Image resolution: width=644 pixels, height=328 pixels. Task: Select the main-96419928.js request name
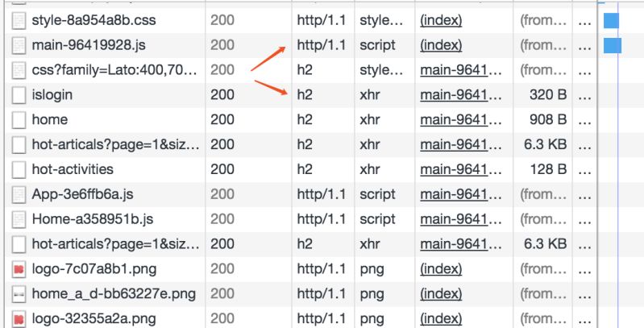89,45
